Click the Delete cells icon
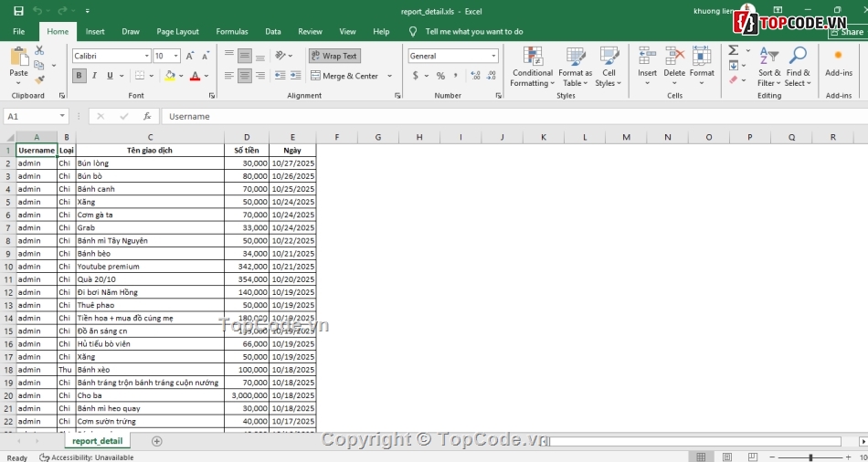This screenshot has height=462, width=868. [674, 67]
